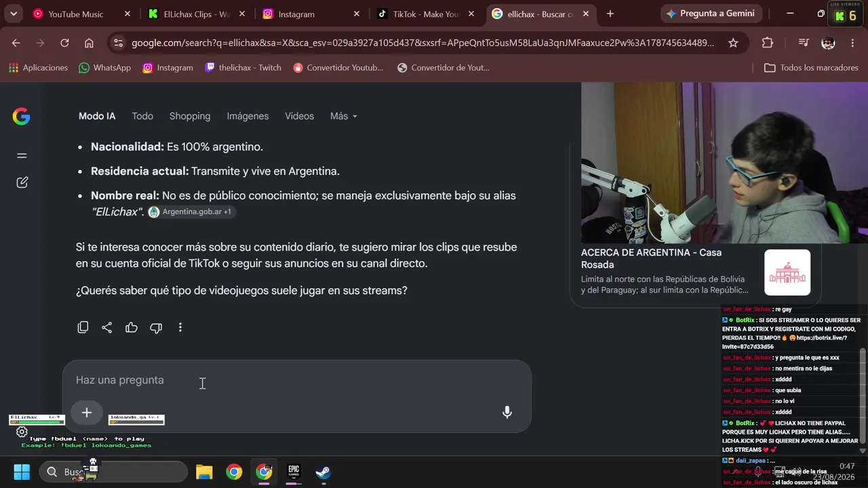Close the TikTok tab
This screenshot has width=868, height=488.
point(471,14)
